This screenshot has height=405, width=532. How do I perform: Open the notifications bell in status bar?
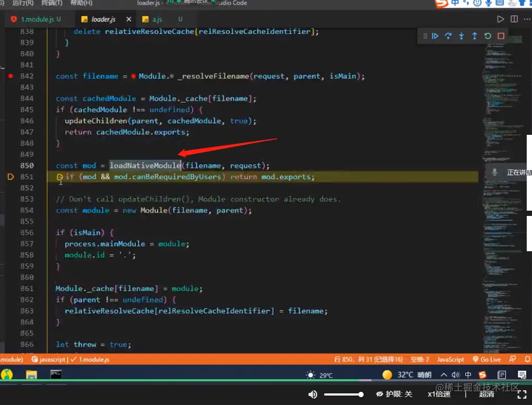527,359
